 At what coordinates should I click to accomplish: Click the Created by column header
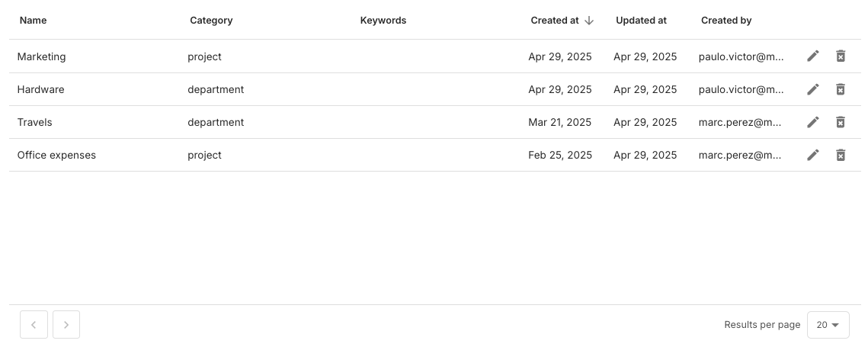[726, 21]
